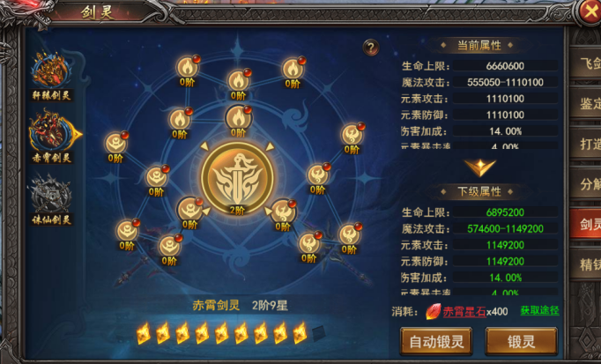The width and height of the screenshot is (601, 364).
Task: Click the 赤霄星石 item icon
Action: tap(433, 311)
